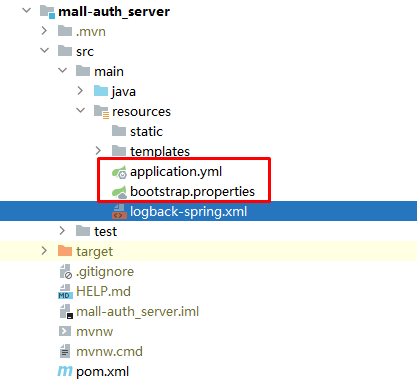Open the mvnw.cmd file
This screenshot has height=381, width=417.
tap(109, 352)
